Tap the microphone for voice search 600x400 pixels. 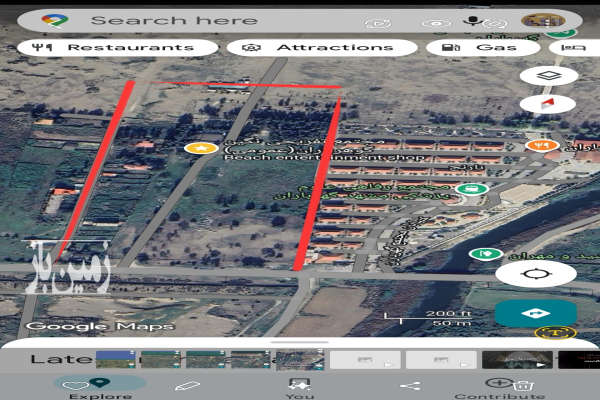point(470,21)
